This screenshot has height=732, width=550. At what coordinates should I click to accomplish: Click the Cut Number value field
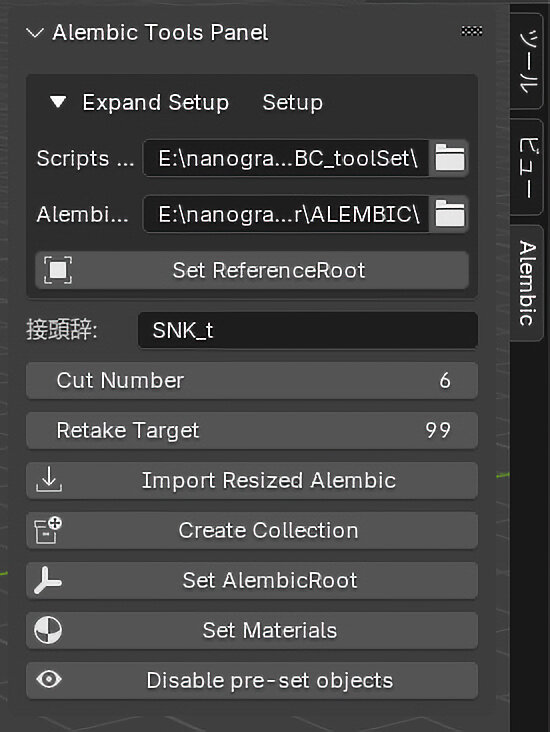coord(252,380)
